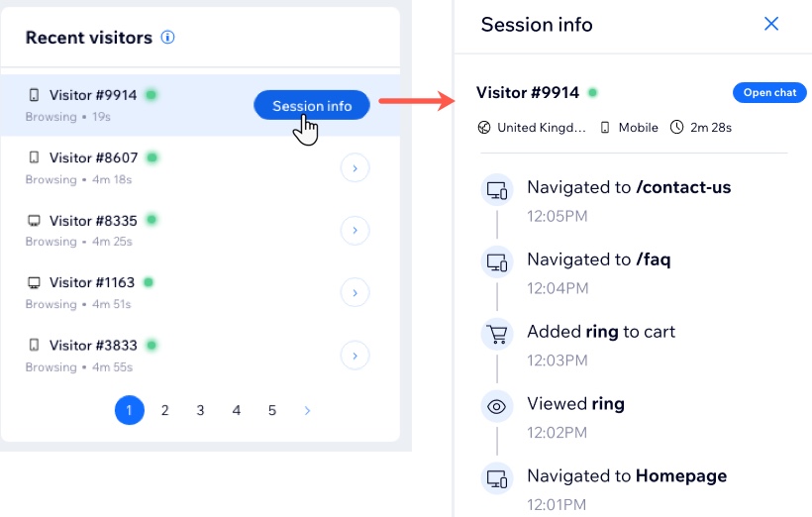Click the navigation icon for /contact-us event
This screenshot has width=812, height=517.
[x=497, y=190]
